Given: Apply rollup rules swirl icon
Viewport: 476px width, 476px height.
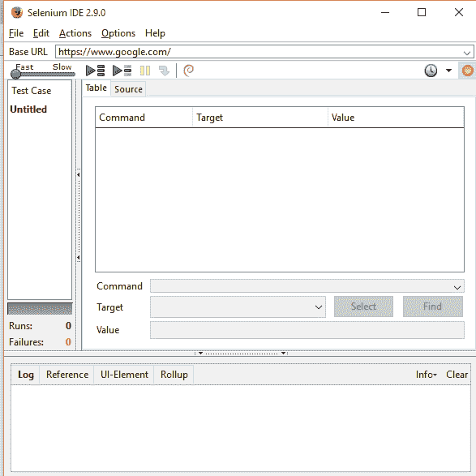Looking at the screenshot, I should [x=188, y=71].
